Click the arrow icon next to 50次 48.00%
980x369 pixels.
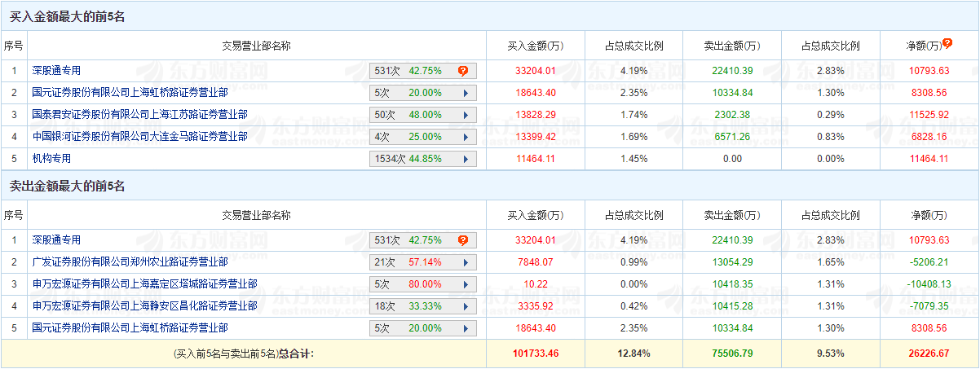pos(466,115)
